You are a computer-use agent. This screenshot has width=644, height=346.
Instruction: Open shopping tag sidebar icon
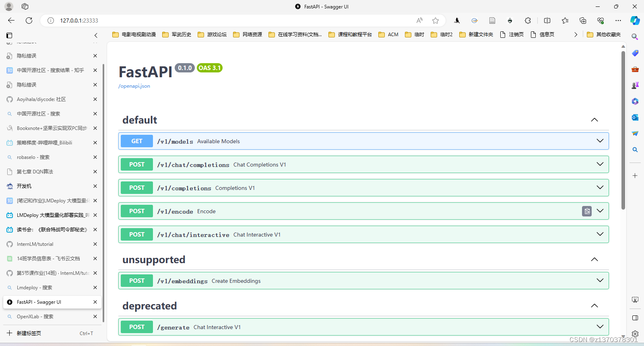point(635,53)
